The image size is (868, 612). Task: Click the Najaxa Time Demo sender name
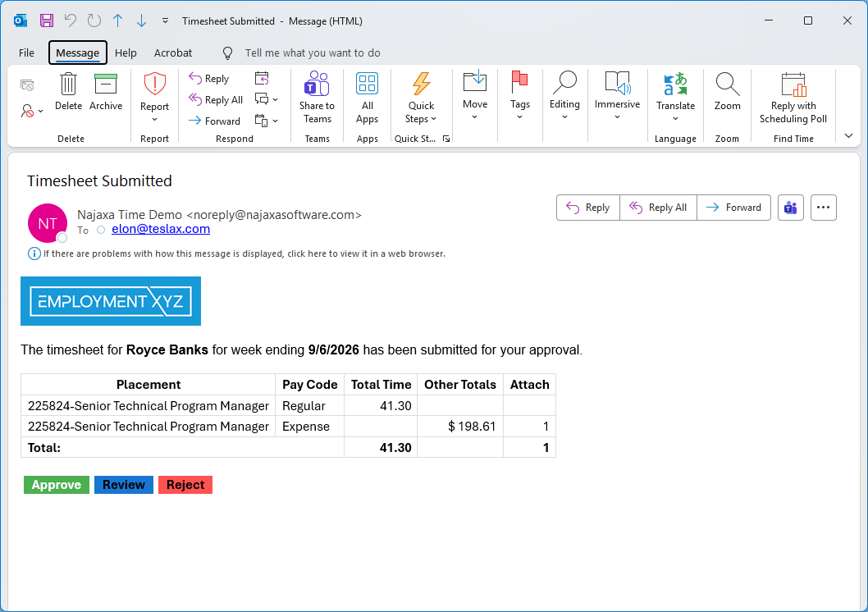click(130, 215)
